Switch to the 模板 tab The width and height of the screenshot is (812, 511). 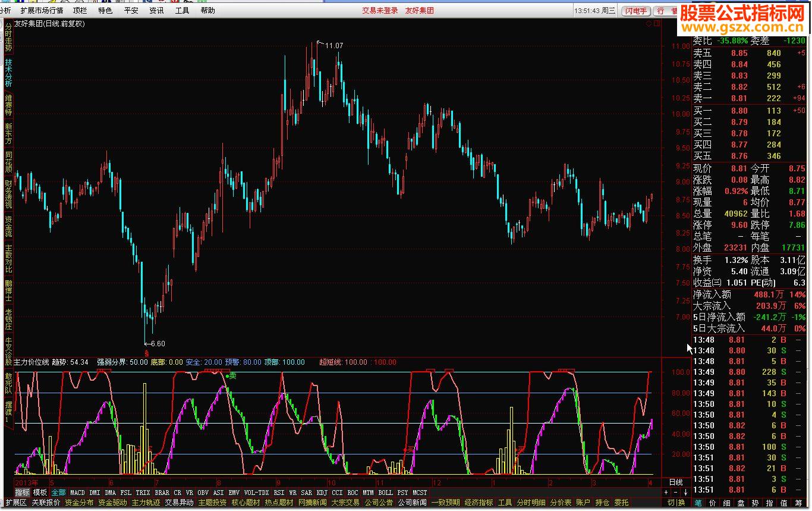coord(40,493)
